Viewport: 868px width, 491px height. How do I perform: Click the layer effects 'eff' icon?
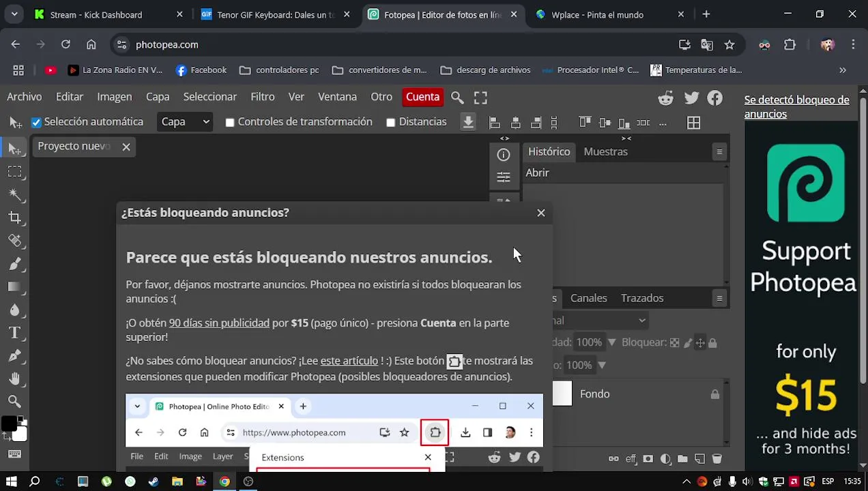pyautogui.click(x=631, y=459)
